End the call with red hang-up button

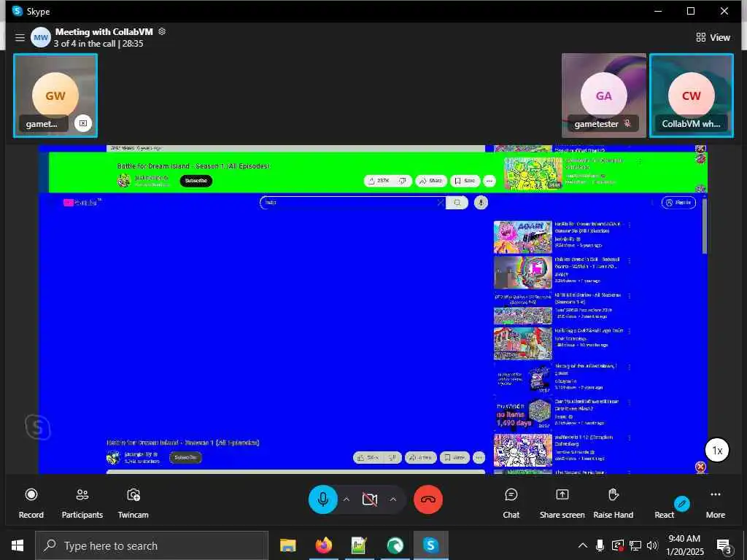coord(427,499)
